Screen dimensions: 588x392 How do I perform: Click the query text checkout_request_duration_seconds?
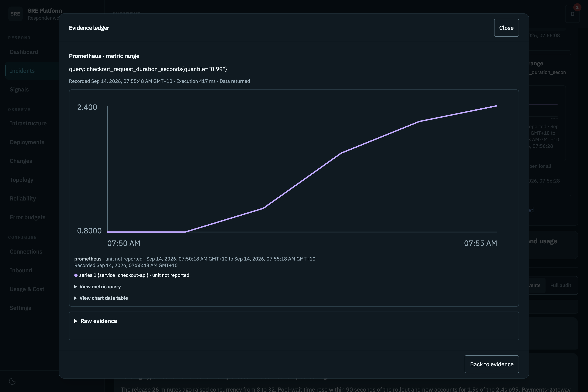point(148,69)
